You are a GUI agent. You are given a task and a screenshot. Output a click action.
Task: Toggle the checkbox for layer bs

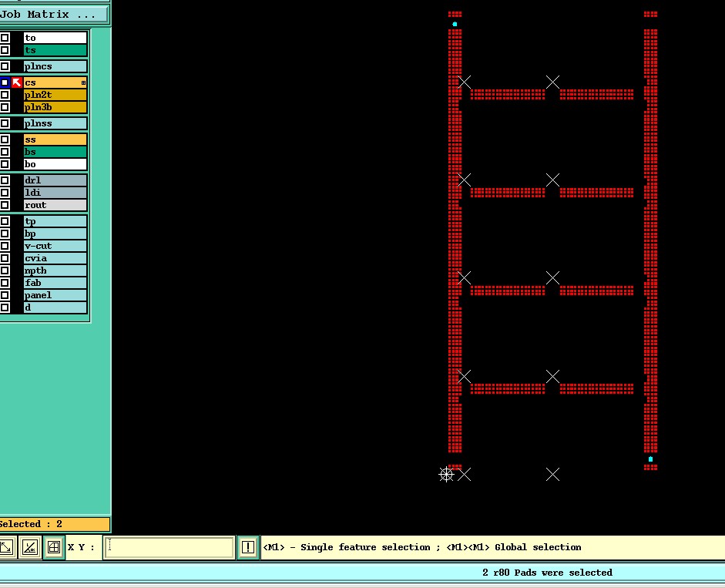5,152
